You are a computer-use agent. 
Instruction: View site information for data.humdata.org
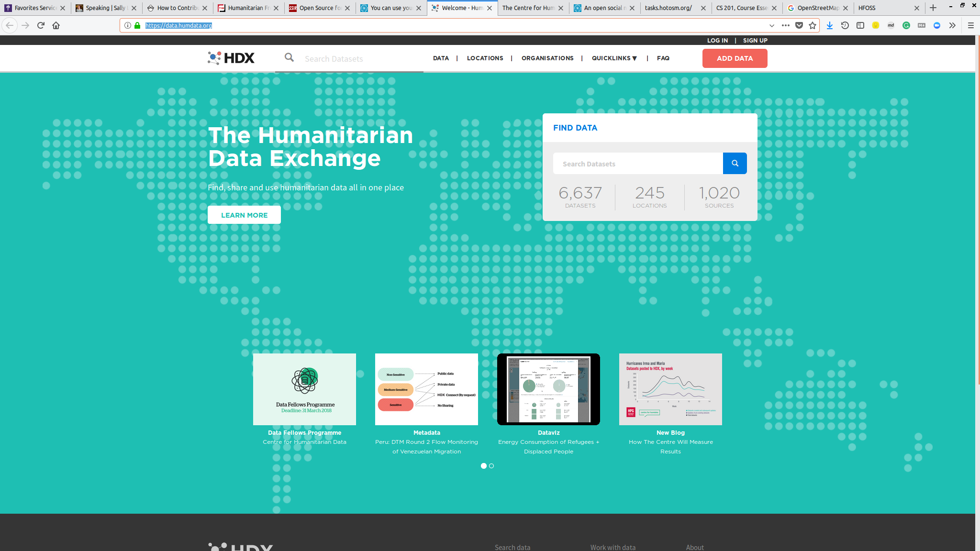coord(128,25)
